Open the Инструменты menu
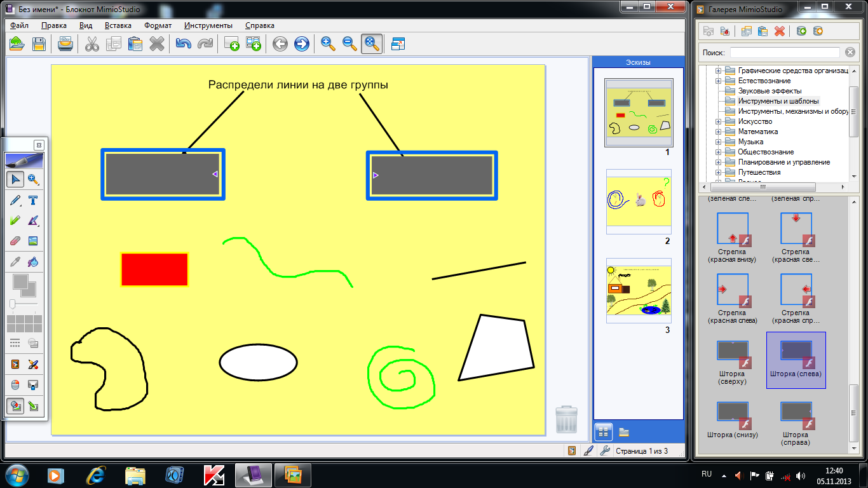This screenshot has height=488, width=868. (x=208, y=25)
